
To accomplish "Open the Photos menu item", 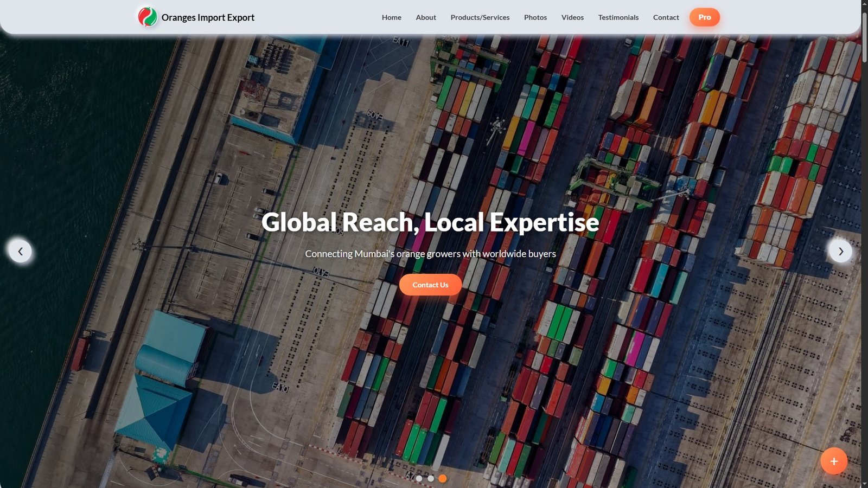I will (535, 17).
